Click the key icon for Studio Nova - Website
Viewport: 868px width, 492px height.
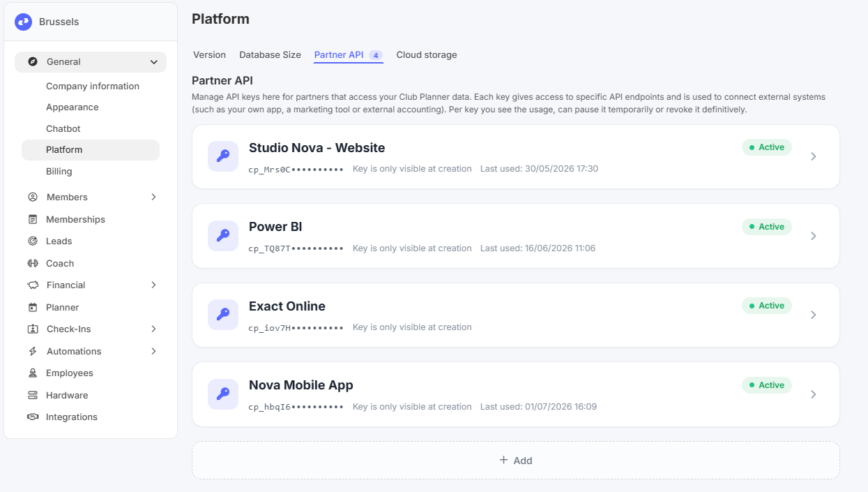[223, 156]
